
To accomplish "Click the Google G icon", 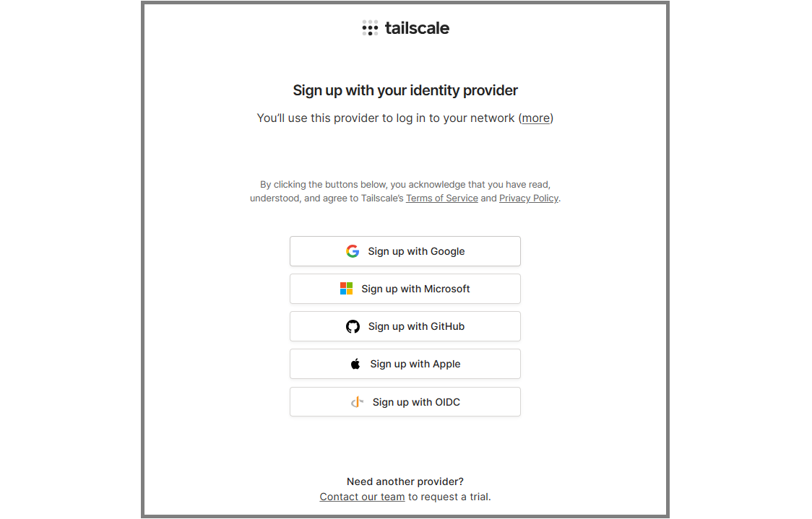I will pyautogui.click(x=353, y=251).
